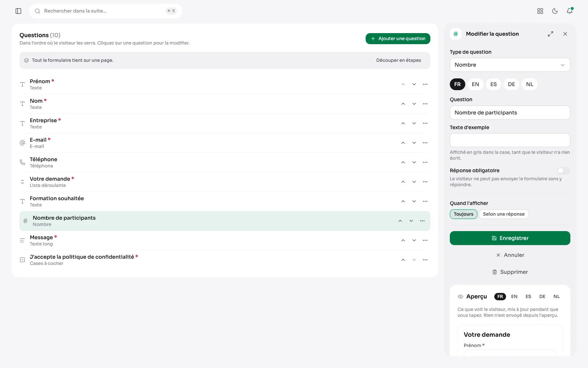Move Entreprise question down
Viewport: 588px width, 368px height.
click(x=414, y=123)
